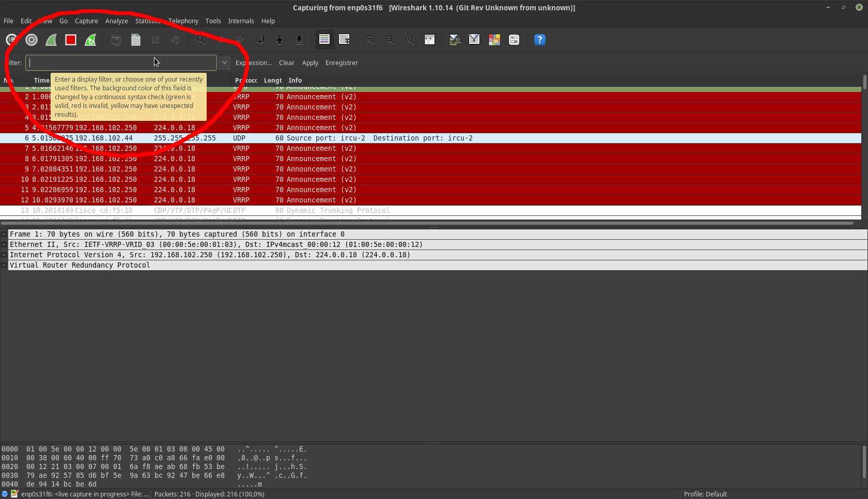
Task: Toggle auto scroll during live capture
Action: coord(344,40)
